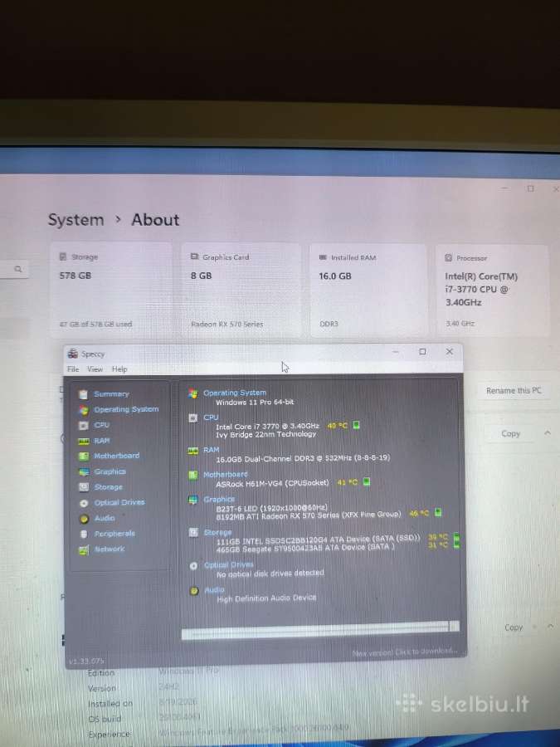Image resolution: width=560 pixels, height=747 pixels.
Task: Click the Storage disk icon in sidebar
Action: coord(83,487)
